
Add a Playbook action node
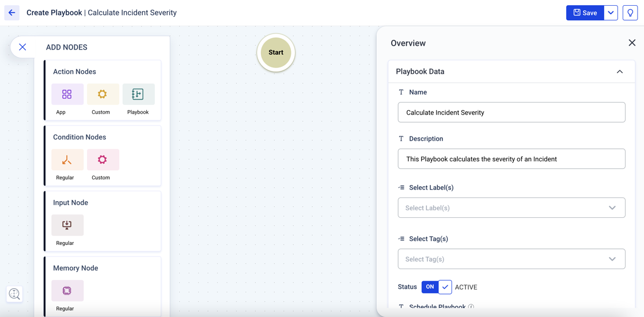click(138, 95)
